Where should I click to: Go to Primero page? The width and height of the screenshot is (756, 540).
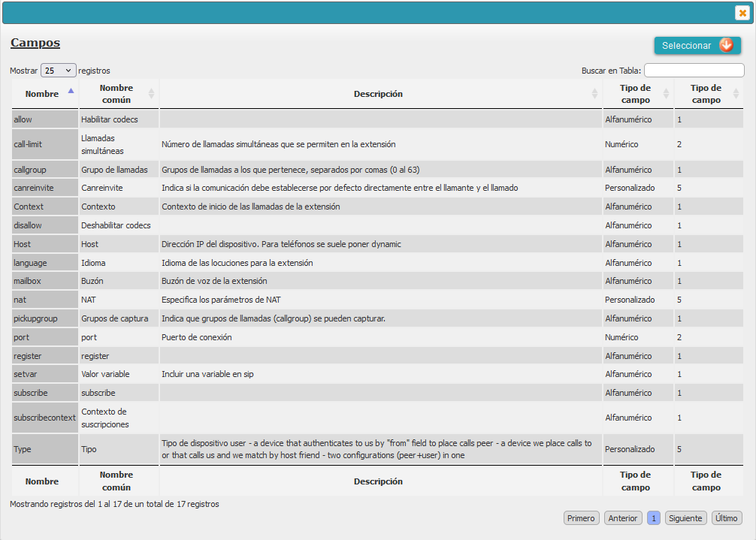point(581,517)
